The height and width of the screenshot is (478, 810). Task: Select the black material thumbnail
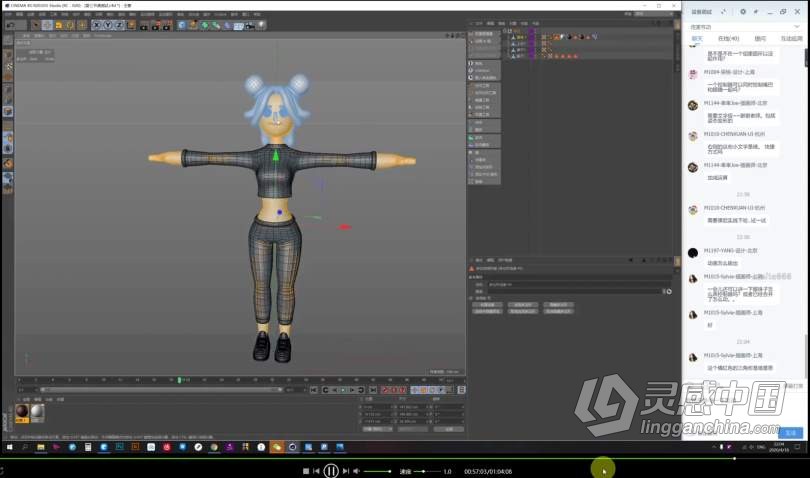pyautogui.click(x=22, y=412)
